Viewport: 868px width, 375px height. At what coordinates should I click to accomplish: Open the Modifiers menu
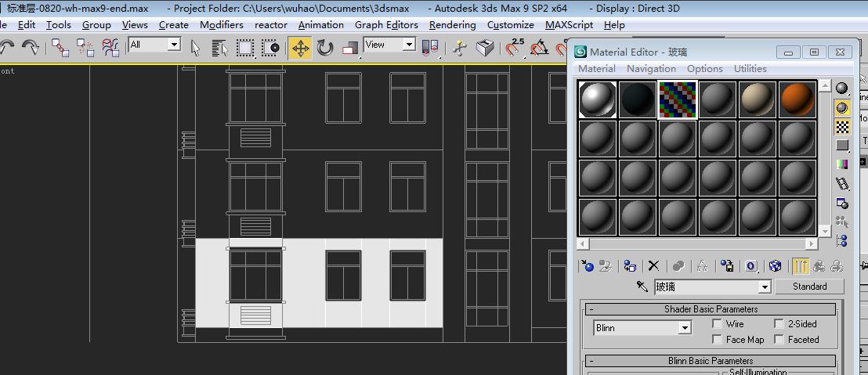222,25
